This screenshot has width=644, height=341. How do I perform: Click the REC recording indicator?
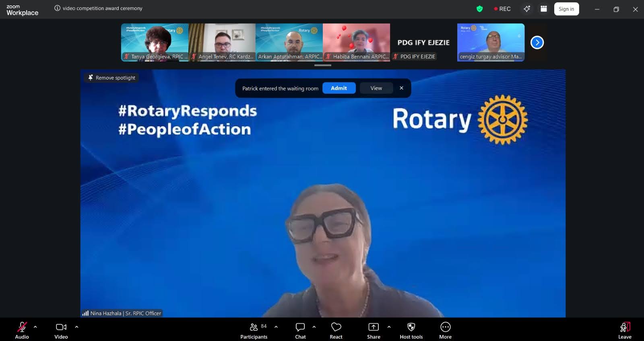tap(502, 9)
